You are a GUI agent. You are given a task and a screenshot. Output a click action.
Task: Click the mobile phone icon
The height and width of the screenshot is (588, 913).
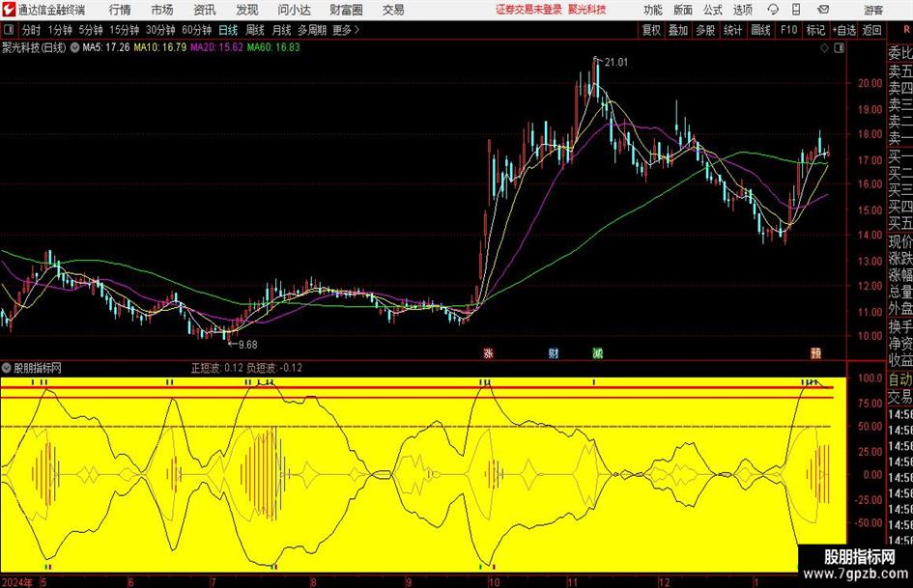coord(796,10)
